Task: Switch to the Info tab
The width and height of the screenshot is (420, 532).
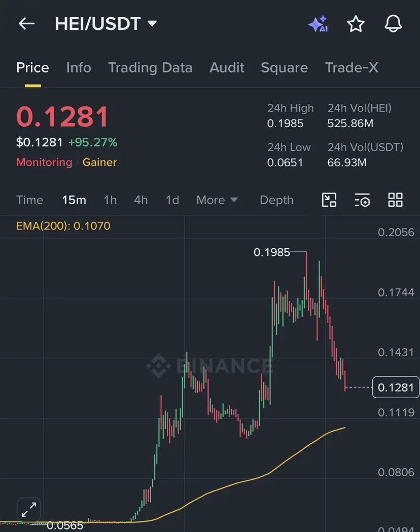Action: pyautogui.click(x=79, y=67)
